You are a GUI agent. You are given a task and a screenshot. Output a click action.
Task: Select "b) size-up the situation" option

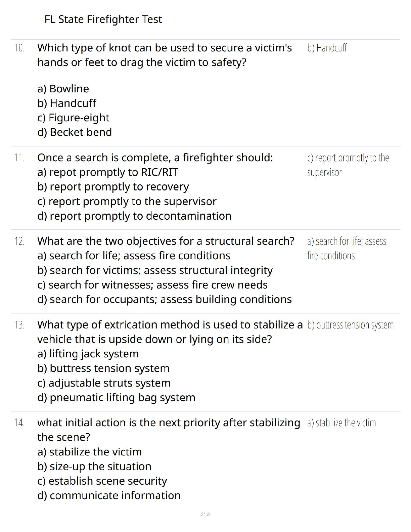pyautogui.click(x=94, y=467)
